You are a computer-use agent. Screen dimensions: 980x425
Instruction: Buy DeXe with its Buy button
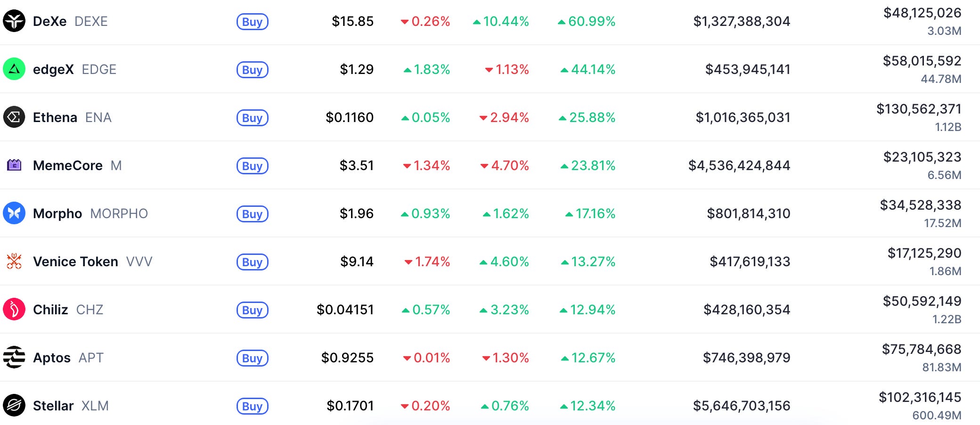pyautogui.click(x=253, y=22)
